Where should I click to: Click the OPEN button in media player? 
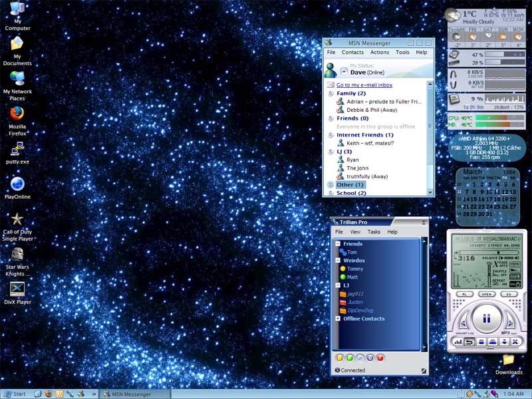[x=486, y=294]
